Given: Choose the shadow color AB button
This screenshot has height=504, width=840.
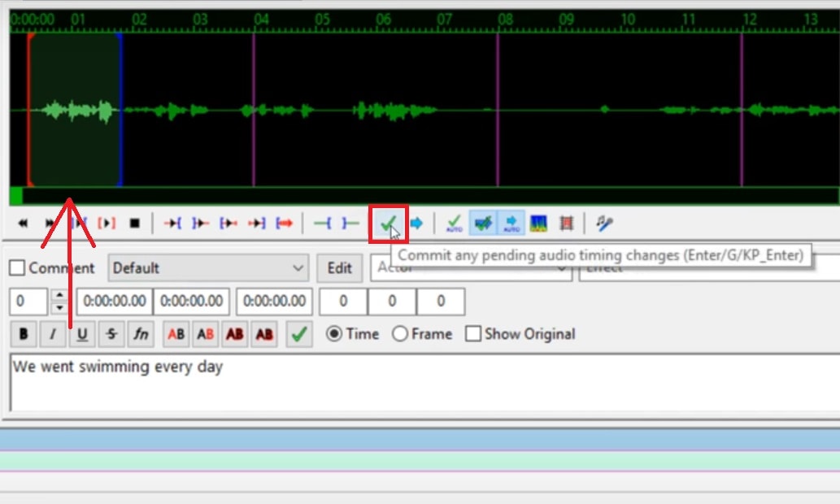Looking at the screenshot, I should 264,334.
